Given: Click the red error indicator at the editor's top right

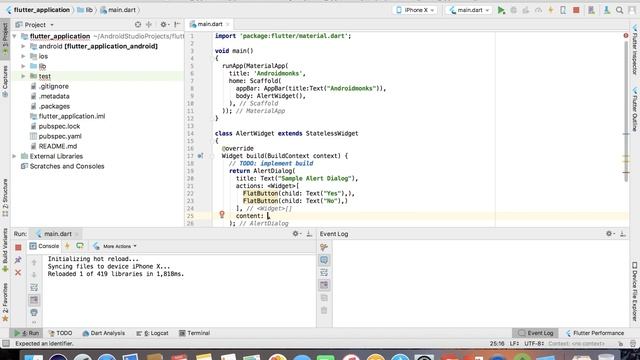Looking at the screenshot, I should (626, 36).
